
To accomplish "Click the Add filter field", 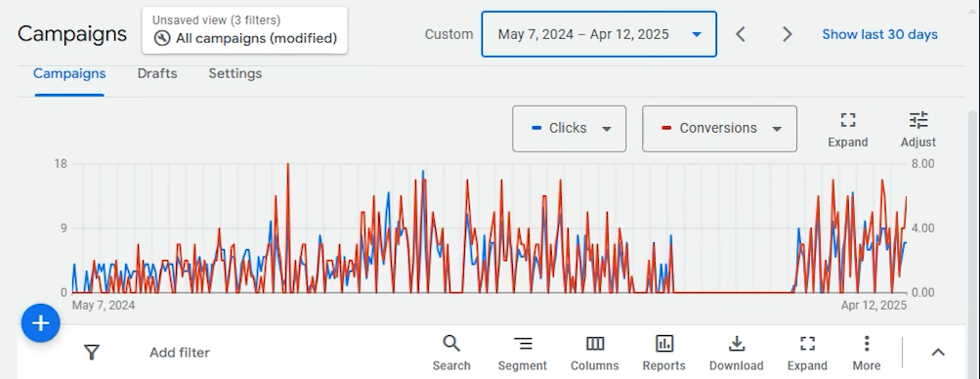I will pos(180,353).
